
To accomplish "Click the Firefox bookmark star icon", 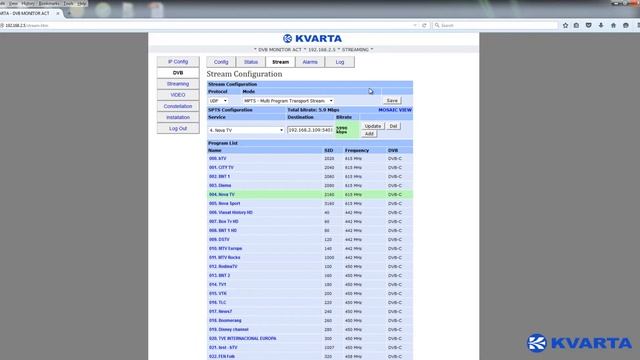I will (x=565, y=25).
